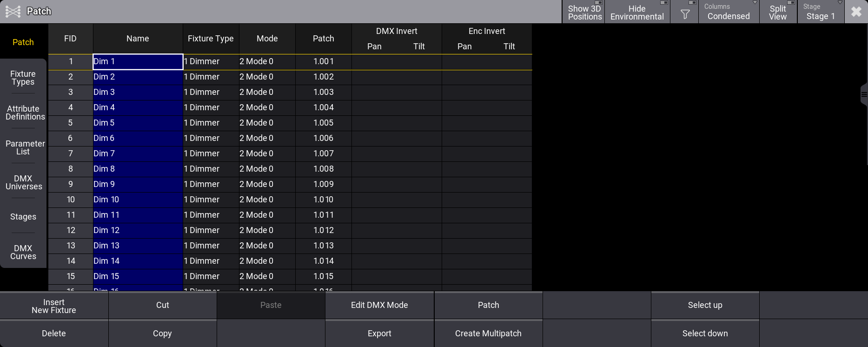Click FID 10 row number

pos(71,200)
